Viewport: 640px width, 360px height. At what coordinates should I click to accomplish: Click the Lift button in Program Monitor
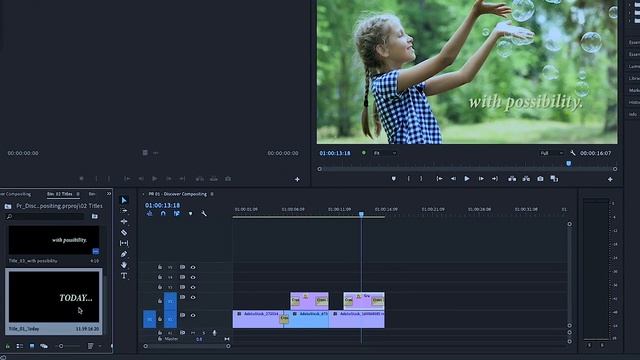[x=512, y=179]
